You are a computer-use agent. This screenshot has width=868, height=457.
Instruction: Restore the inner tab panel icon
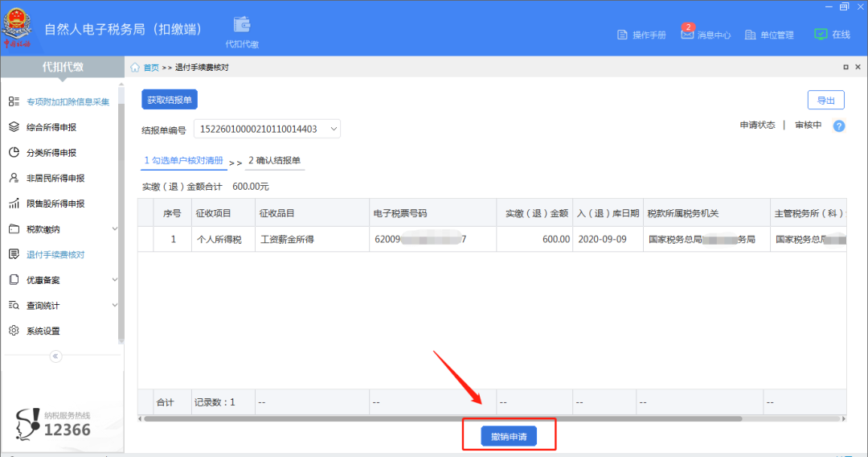[845, 67]
